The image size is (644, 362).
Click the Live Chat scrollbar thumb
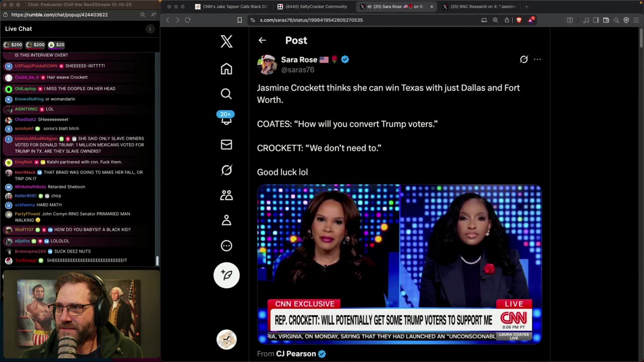[x=157, y=260]
